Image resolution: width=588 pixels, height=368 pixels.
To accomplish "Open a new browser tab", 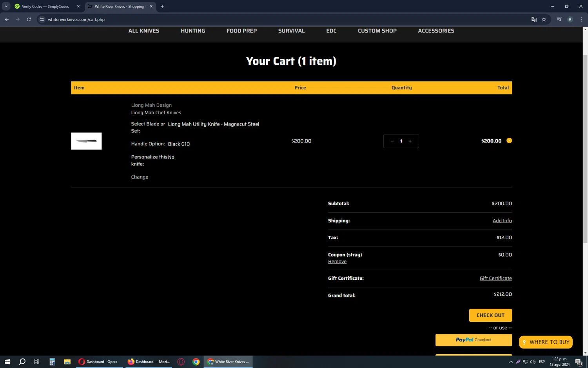I will click(162, 6).
